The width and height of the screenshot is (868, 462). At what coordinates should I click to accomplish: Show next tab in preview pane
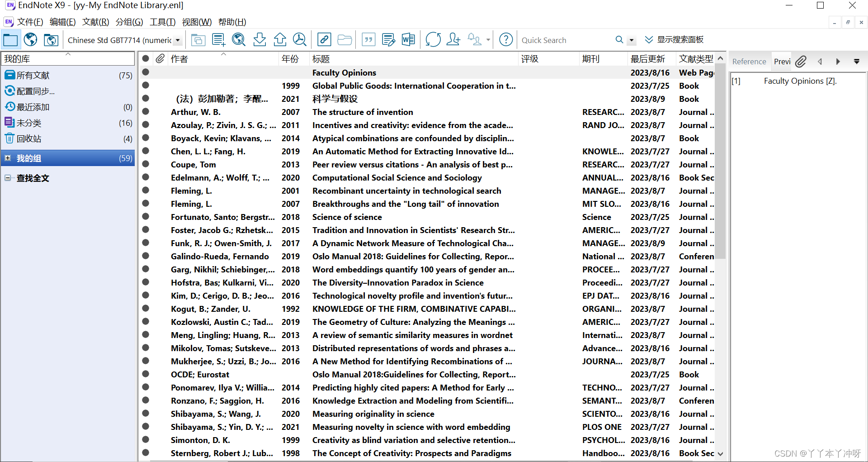838,62
